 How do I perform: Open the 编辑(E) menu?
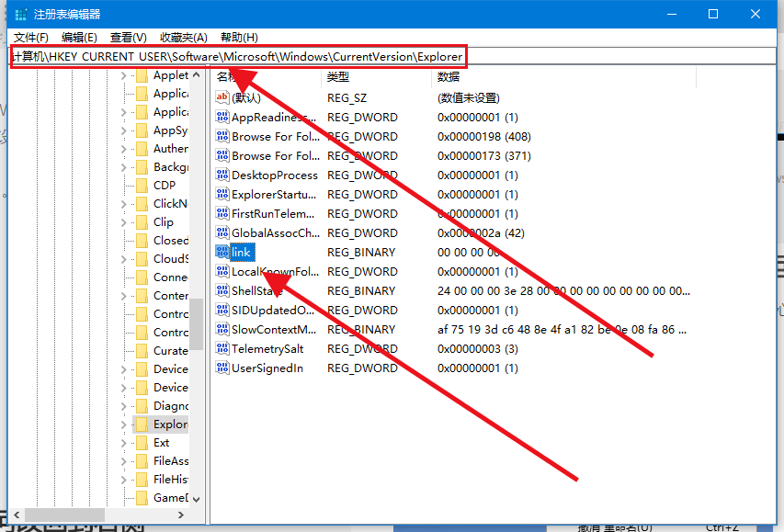click(x=79, y=38)
